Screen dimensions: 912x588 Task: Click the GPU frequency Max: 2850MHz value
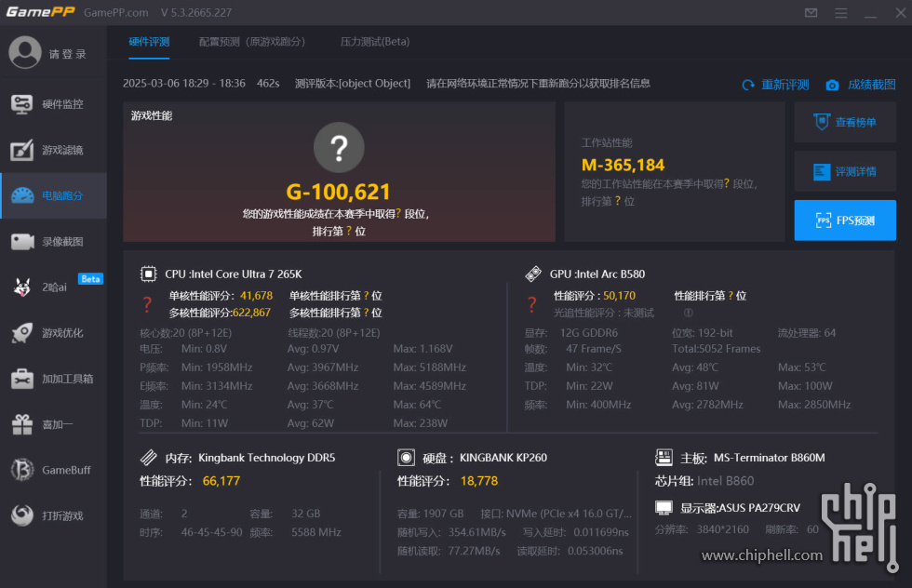[x=814, y=405]
